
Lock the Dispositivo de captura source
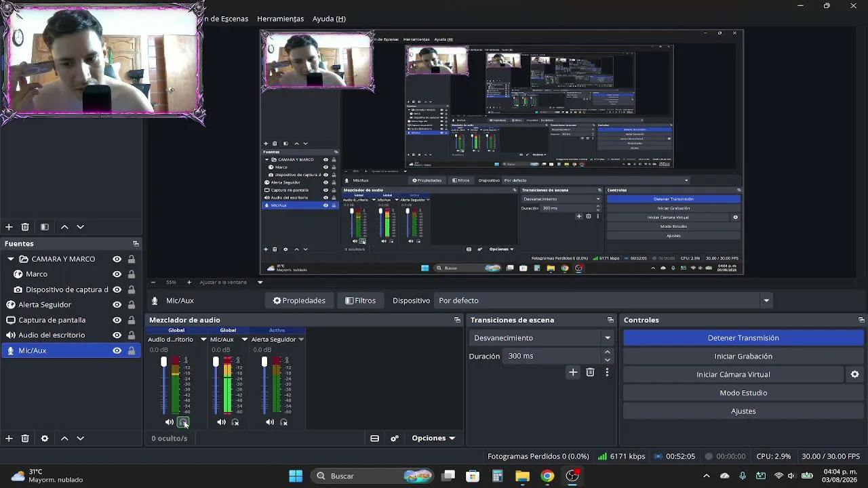point(131,289)
